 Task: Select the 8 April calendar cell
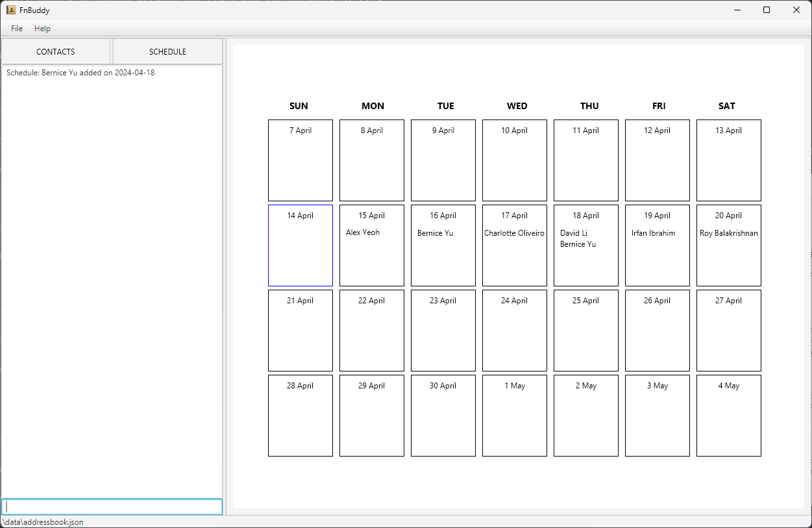click(x=372, y=160)
